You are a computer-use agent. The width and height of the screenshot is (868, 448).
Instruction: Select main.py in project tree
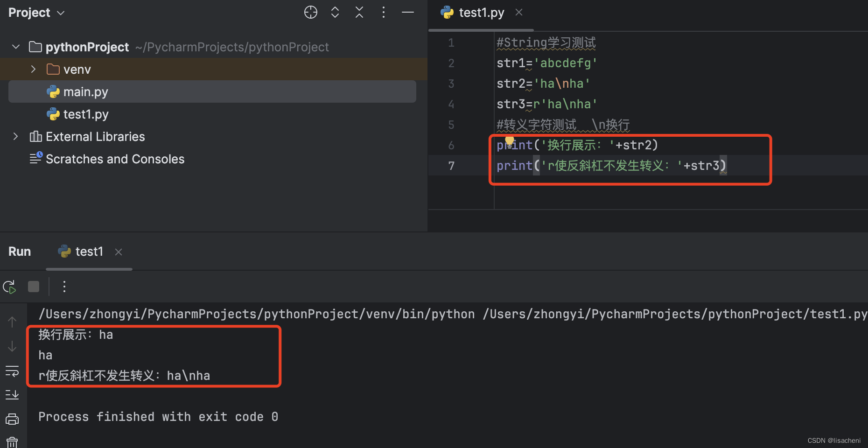(x=212, y=92)
